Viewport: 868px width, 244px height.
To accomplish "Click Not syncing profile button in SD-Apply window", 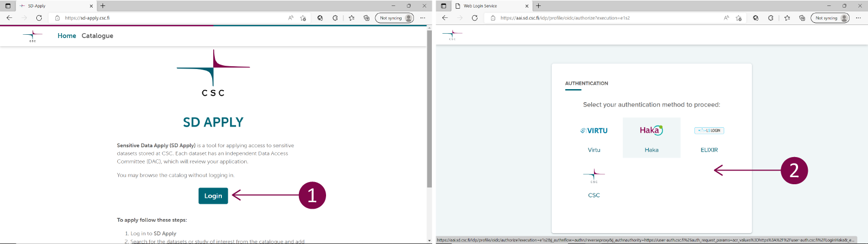I will point(394,18).
